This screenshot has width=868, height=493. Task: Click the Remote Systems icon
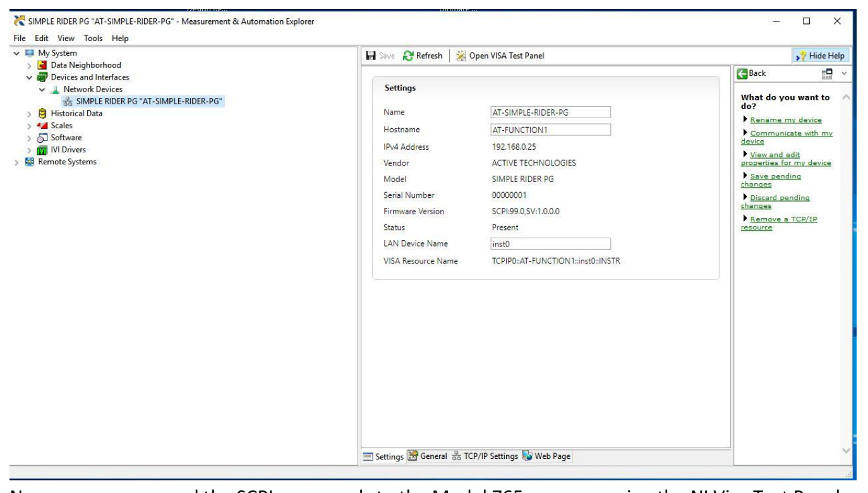[x=30, y=162]
